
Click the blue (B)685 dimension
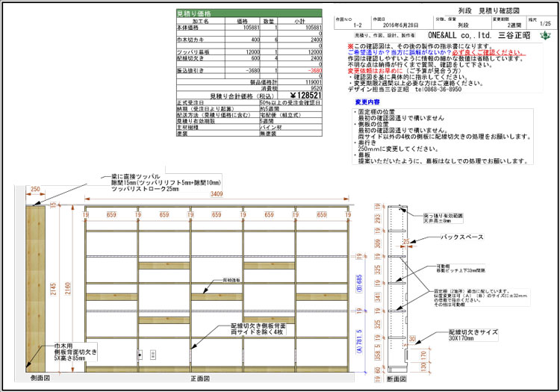pyautogui.click(x=359, y=284)
